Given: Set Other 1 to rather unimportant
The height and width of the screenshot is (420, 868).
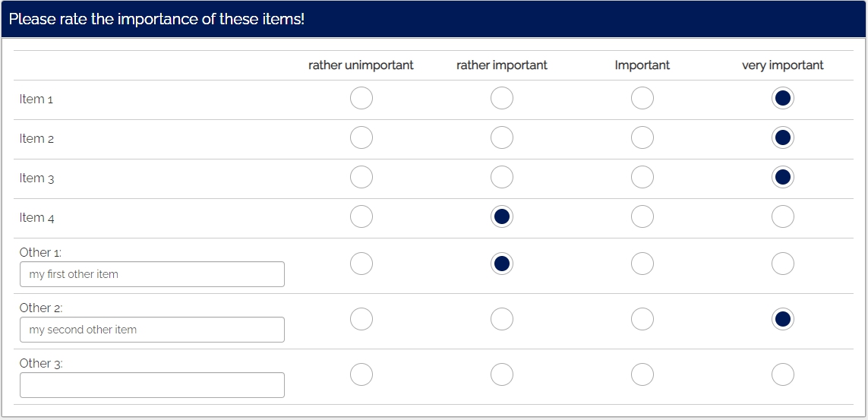Looking at the screenshot, I should (361, 264).
